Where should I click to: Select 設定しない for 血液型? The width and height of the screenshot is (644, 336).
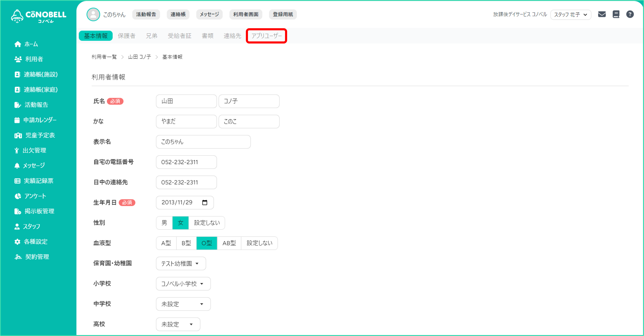coord(260,243)
